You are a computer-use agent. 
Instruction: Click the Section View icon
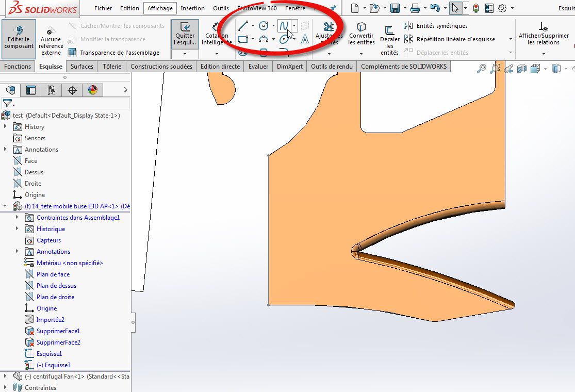click(x=522, y=69)
